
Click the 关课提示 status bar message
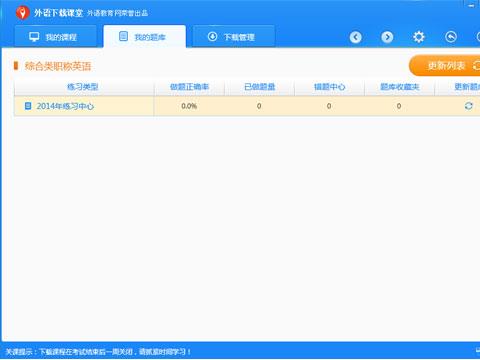coord(98,352)
